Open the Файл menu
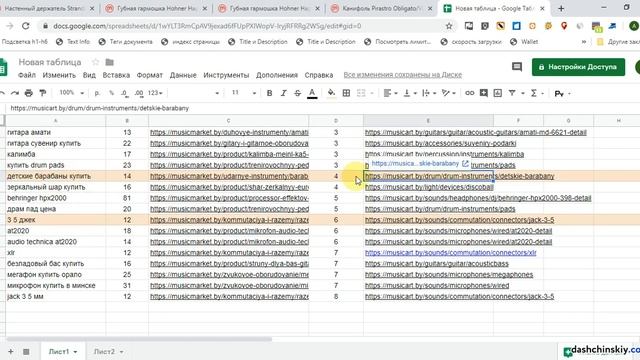The height and width of the screenshot is (360, 640). (x=27, y=75)
